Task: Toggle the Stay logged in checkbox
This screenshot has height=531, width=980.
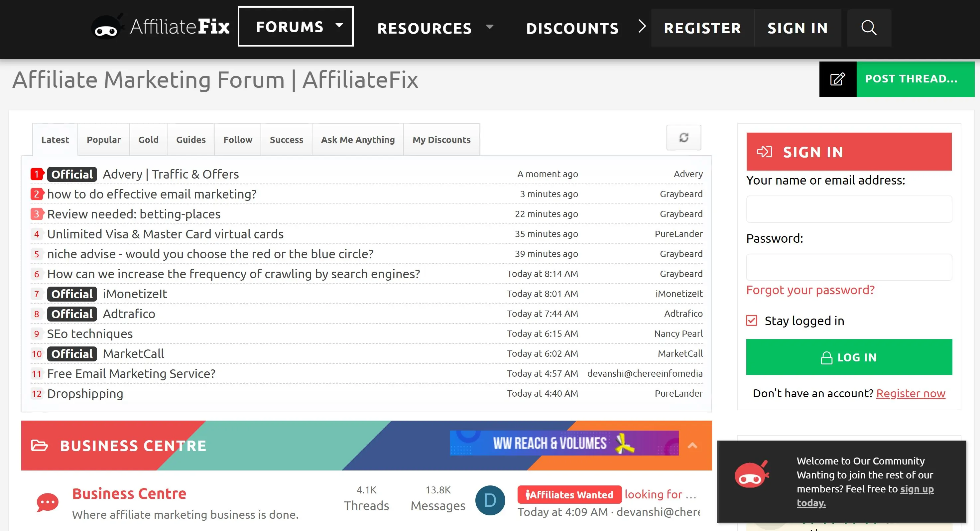Action: coord(752,321)
